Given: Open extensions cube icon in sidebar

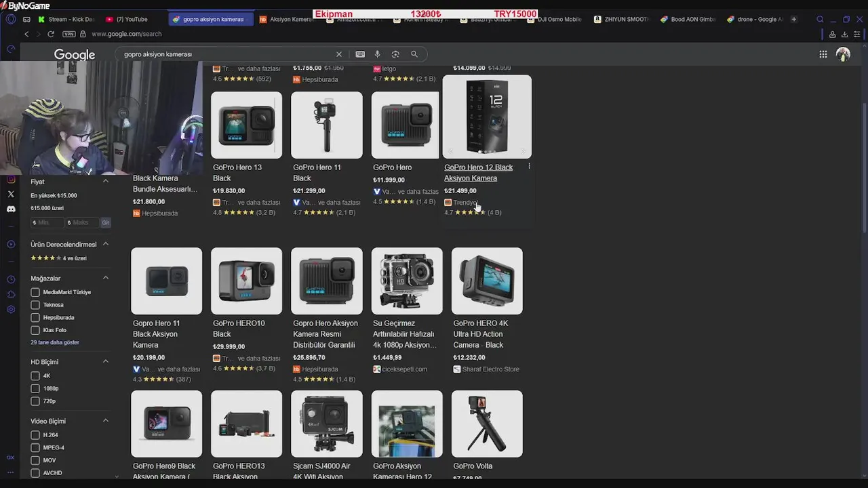Looking at the screenshot, I should click(10, 294).
